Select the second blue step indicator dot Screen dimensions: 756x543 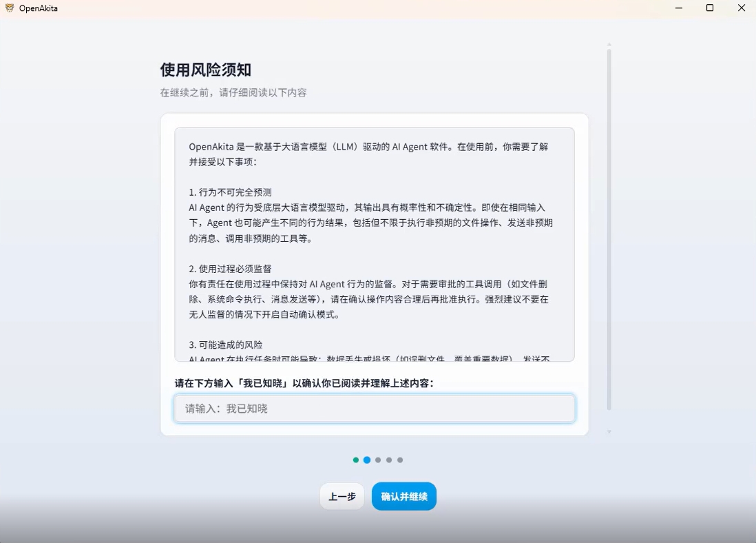click(367, 460)
